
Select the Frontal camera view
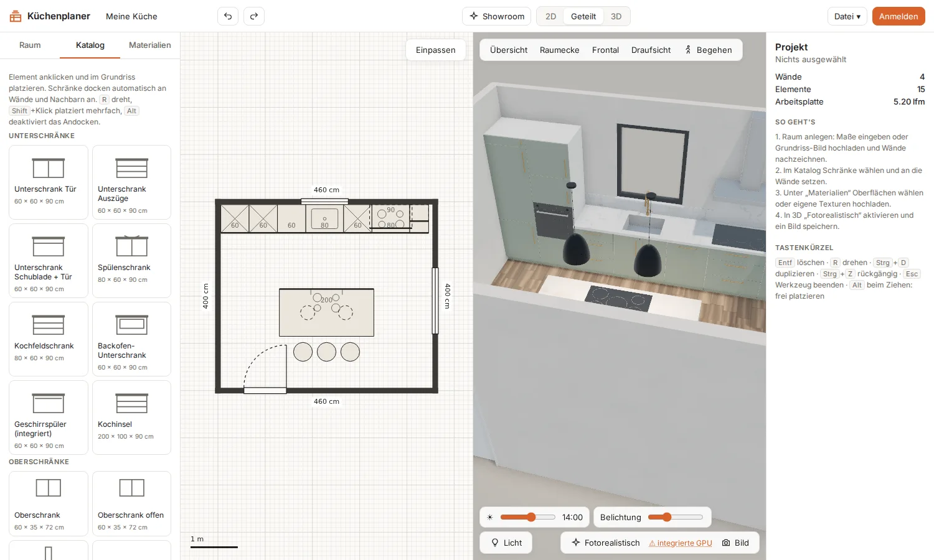[605, 50]
